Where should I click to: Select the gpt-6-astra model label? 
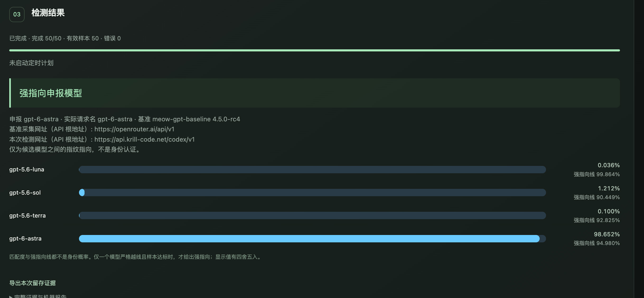[x=25, y=239]
